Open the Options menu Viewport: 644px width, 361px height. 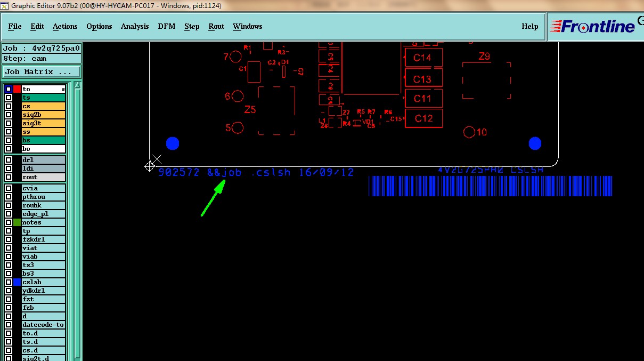click(x=99, y=26)
